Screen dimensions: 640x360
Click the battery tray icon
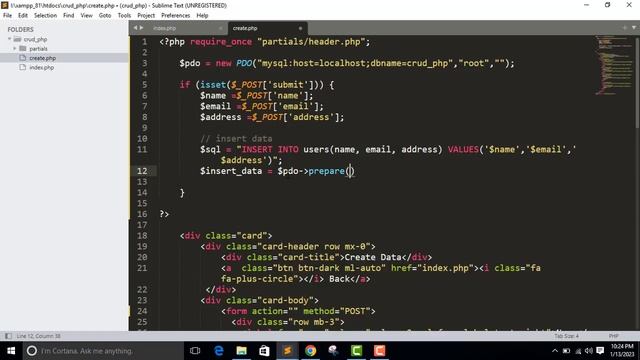tap(567, 351)
